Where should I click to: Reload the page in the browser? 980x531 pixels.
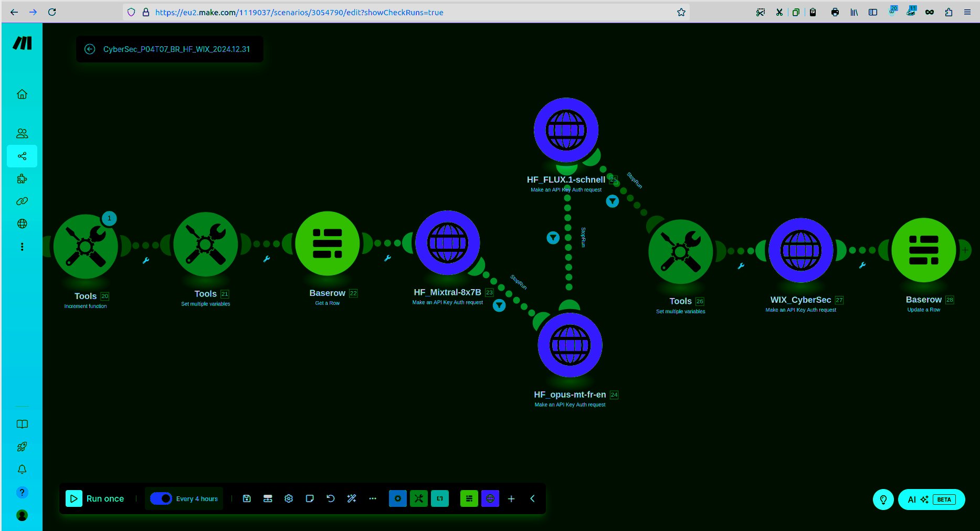click(52, 12)
